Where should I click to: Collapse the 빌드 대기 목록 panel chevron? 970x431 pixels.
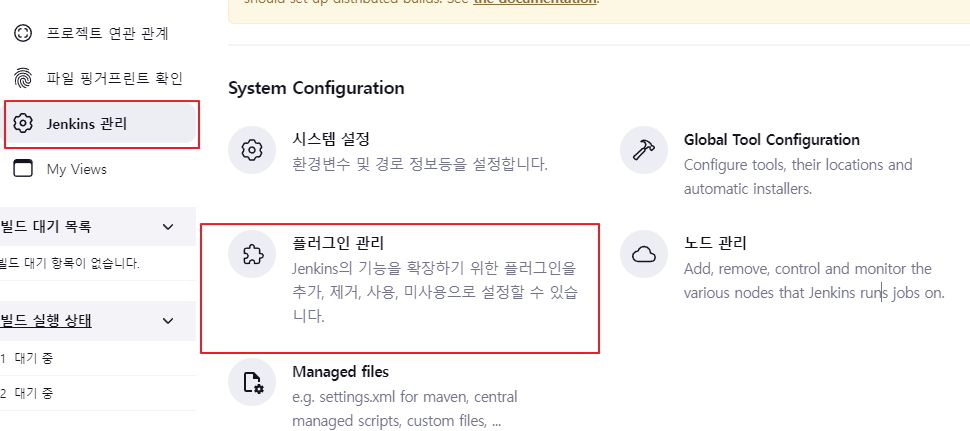[x=168, y=227]
